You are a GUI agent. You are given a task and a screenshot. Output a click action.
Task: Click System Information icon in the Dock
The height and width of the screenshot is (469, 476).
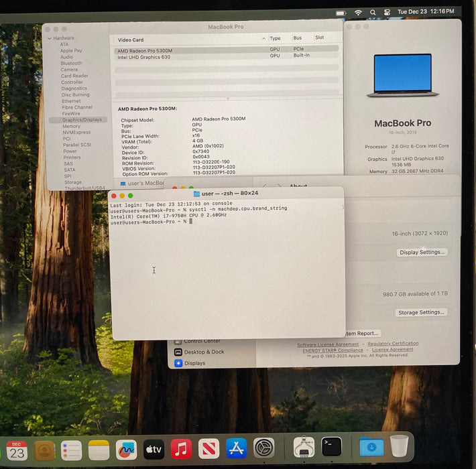click(304, 447)
